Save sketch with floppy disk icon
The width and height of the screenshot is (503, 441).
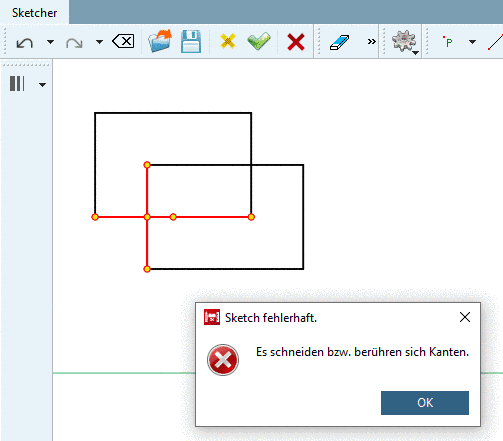coord(191,41)
